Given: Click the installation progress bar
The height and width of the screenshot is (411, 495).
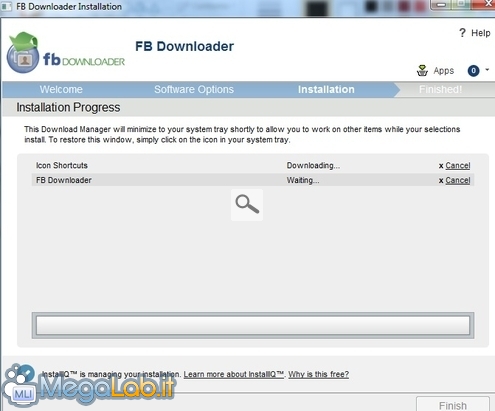Looking at the screenshot, I should (253, 325).
